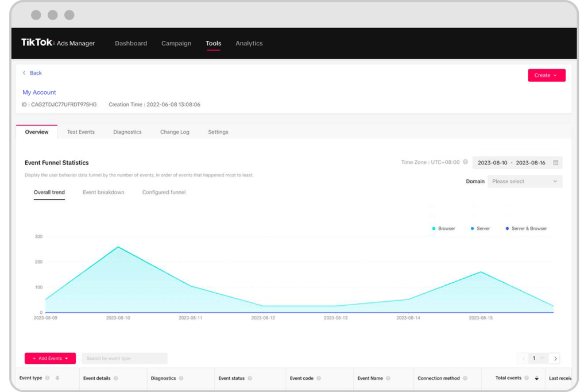Switch to the Test Events tab

click(x=80, y=132)
